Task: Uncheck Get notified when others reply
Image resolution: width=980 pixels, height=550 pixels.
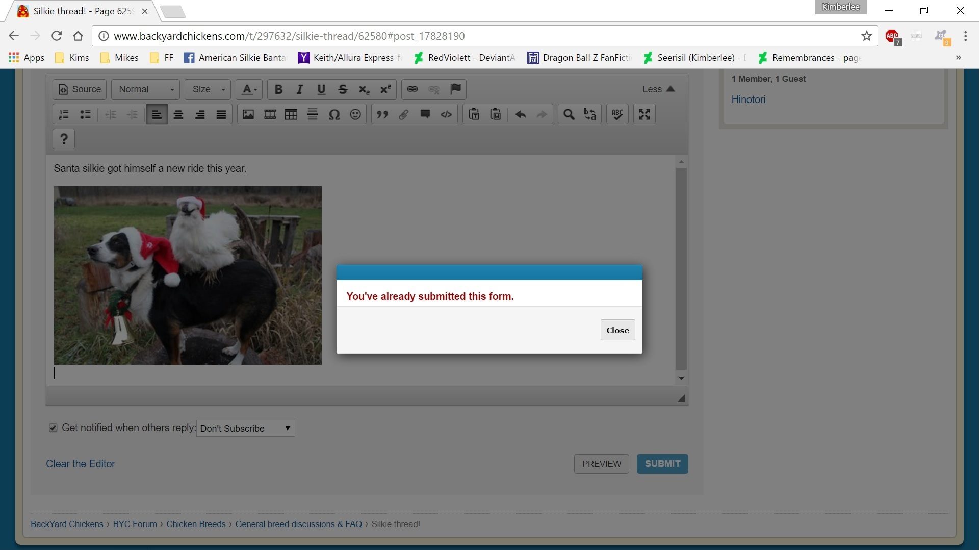Action: coord(53,428)
